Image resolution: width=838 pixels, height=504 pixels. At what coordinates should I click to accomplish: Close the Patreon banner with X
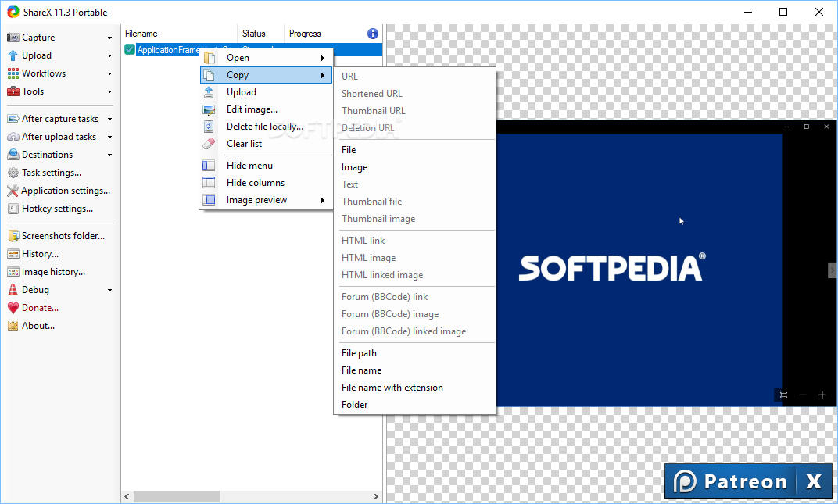coord(814,481)
